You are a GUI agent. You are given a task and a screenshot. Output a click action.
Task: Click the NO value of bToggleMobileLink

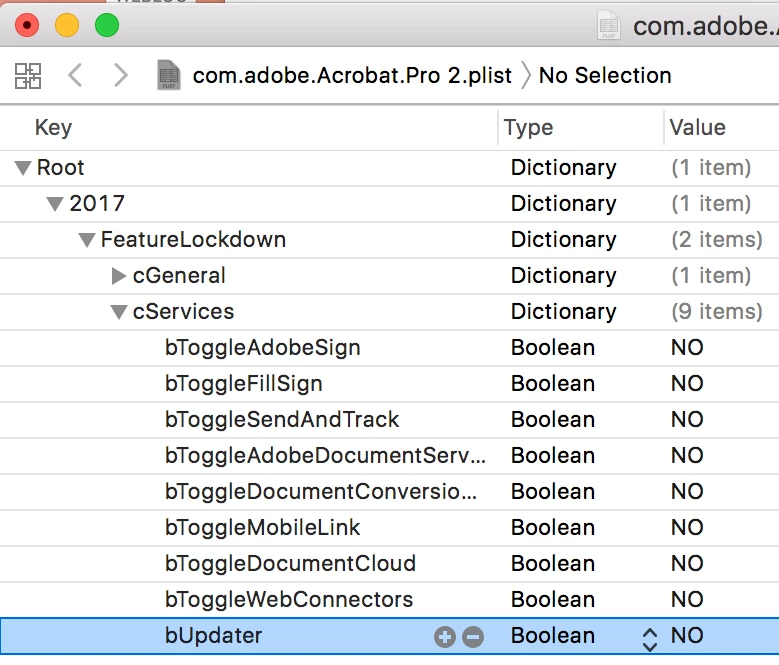point(687,528)
